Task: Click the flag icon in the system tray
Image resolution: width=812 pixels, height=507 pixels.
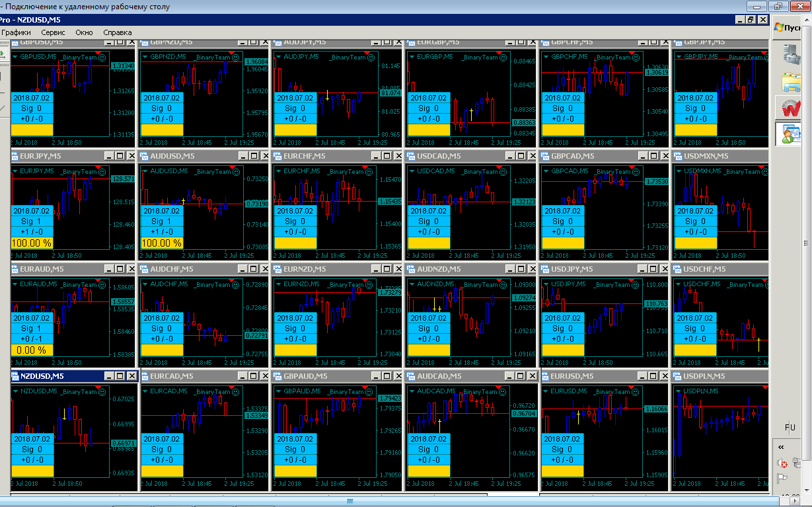Action: 782,479
